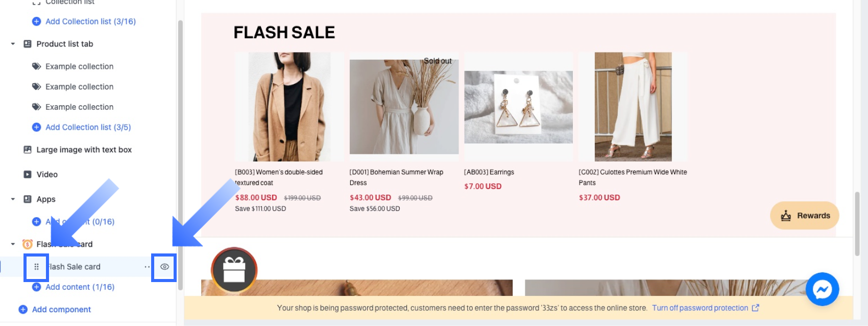Click the Rewards crown button
This screenshot has height=326, width=868.
click(x=805, y=216)
